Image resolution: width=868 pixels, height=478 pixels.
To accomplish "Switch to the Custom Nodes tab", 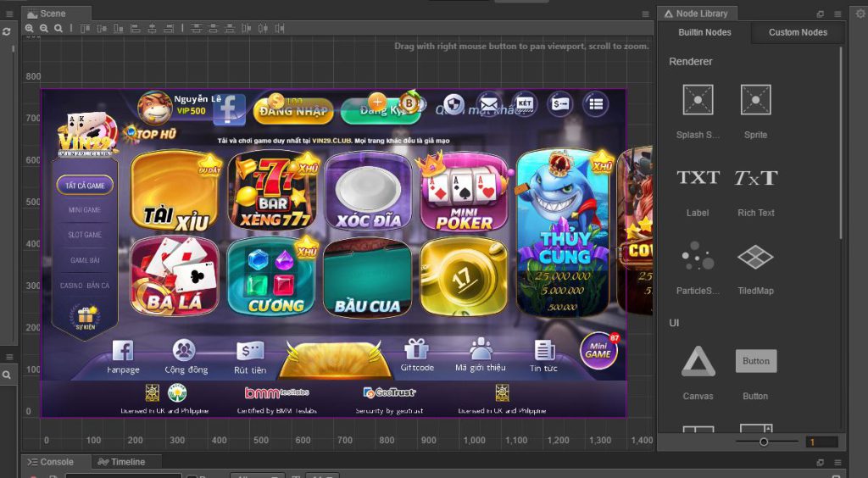I will (798, 32).
